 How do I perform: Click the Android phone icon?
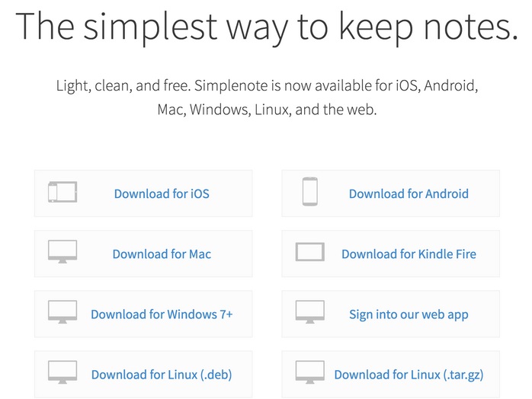(x=309, y=192)
